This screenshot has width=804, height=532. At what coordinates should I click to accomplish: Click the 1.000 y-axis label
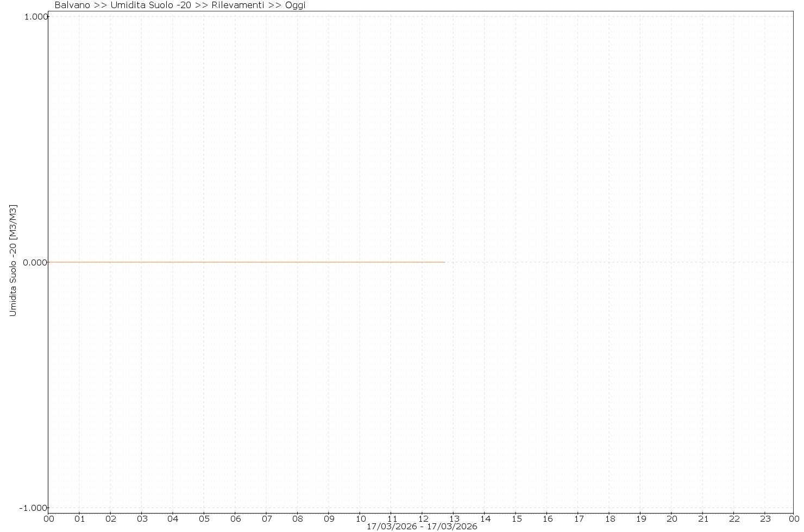(x=35, y=17)
